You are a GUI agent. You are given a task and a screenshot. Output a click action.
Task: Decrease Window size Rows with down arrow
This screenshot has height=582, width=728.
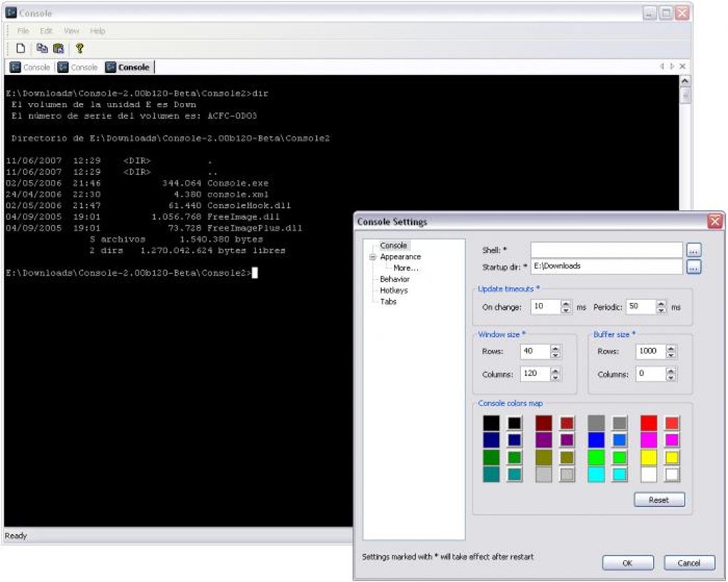click(x=555, y=355)
